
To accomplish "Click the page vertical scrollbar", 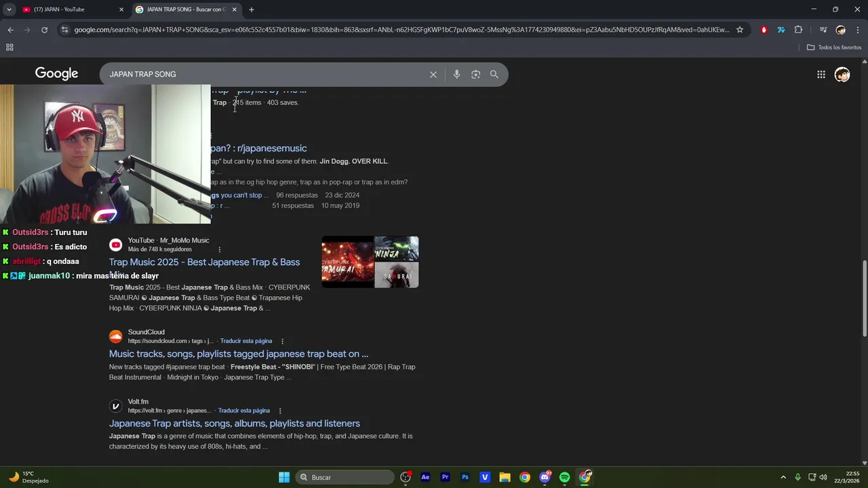I will point(864,297).
